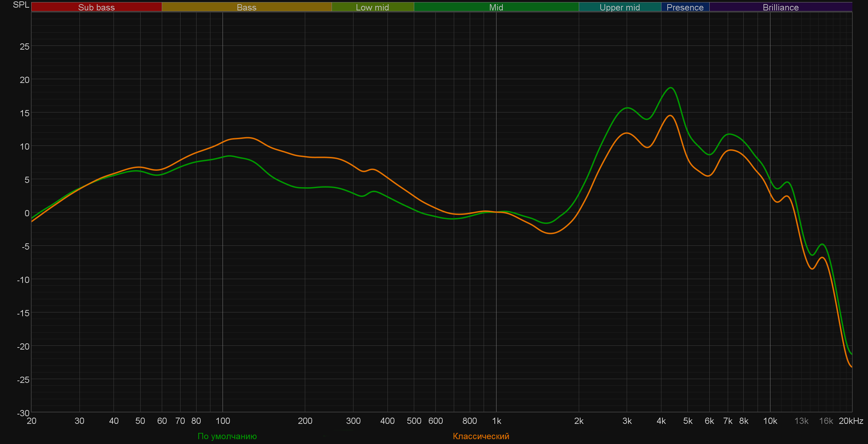The width and height of the screenshot is (868, 444).
Task: Click the orange 'Классический' legend label
Action: (x=481, y=436)
